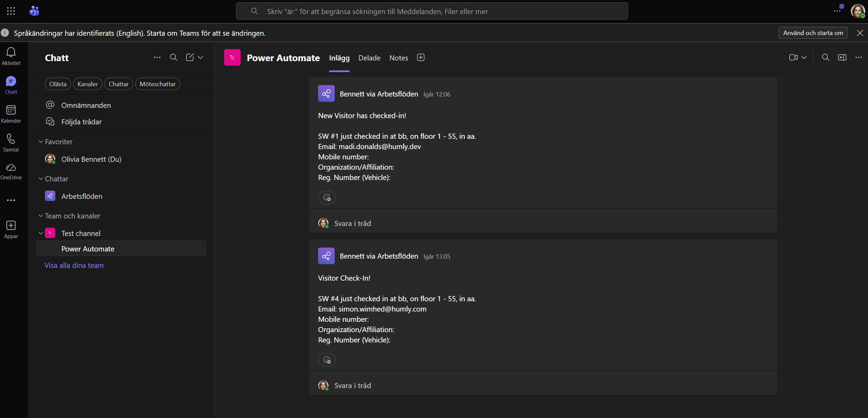Open the channel pane toggle icon

click(842, 57)
